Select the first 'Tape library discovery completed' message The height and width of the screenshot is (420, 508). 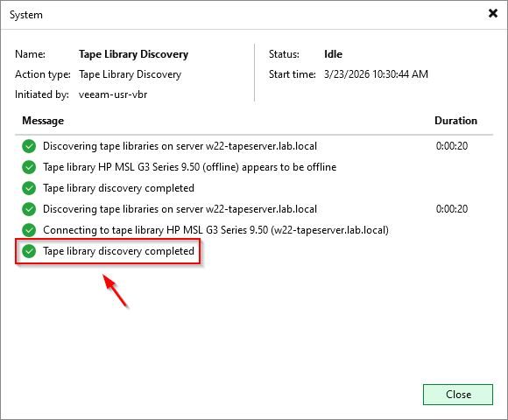point(118,188)
